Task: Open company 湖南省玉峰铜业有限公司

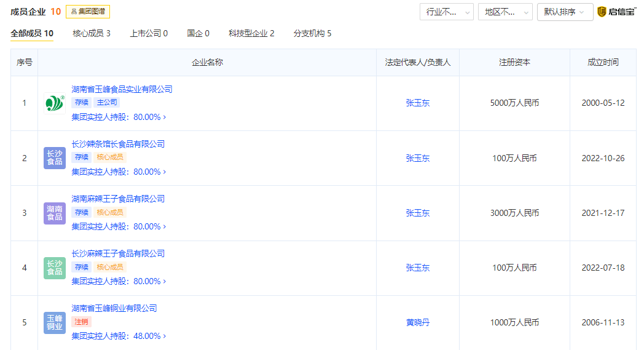Action: tap(114, 308)
